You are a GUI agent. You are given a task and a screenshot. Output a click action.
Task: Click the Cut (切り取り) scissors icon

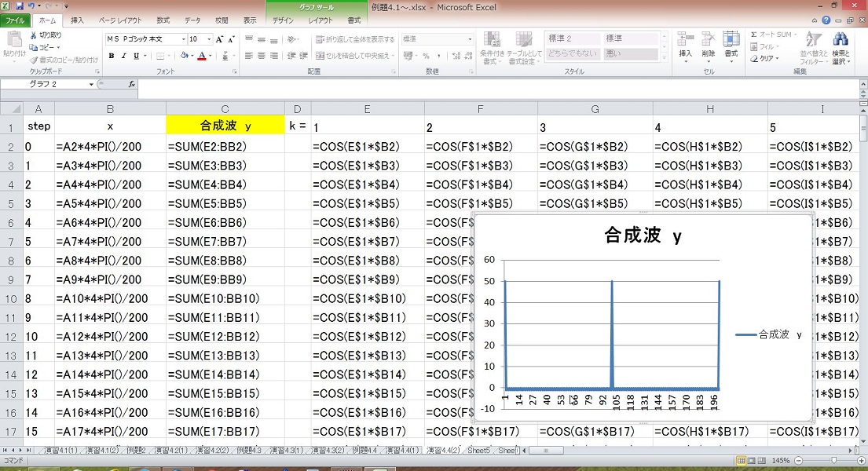[34, 35]
